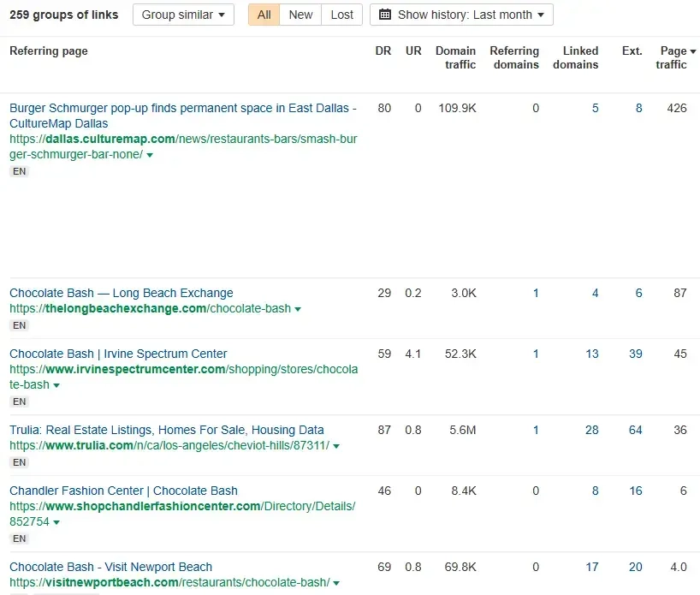
Task: Click the calendar icon in Show history
Action: coord(385,15)
